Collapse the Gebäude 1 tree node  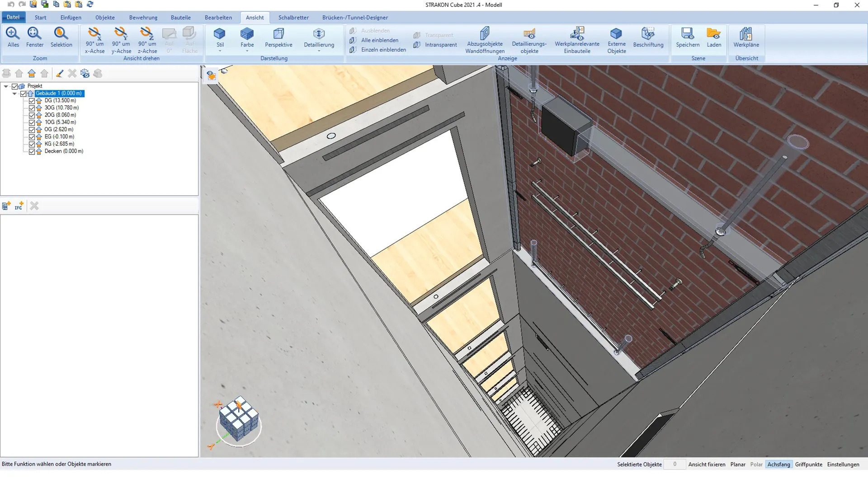point(14,94)
